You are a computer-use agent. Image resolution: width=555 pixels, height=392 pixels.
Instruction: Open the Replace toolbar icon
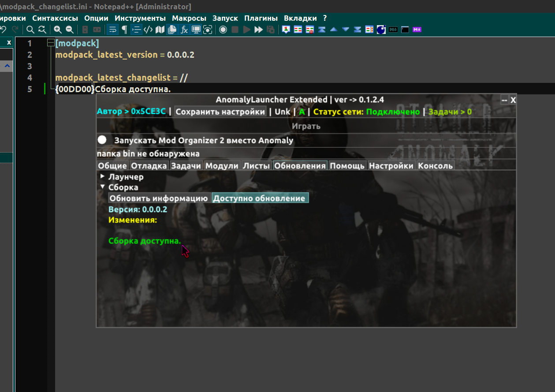pyautogui.click(x=42, y=30)
